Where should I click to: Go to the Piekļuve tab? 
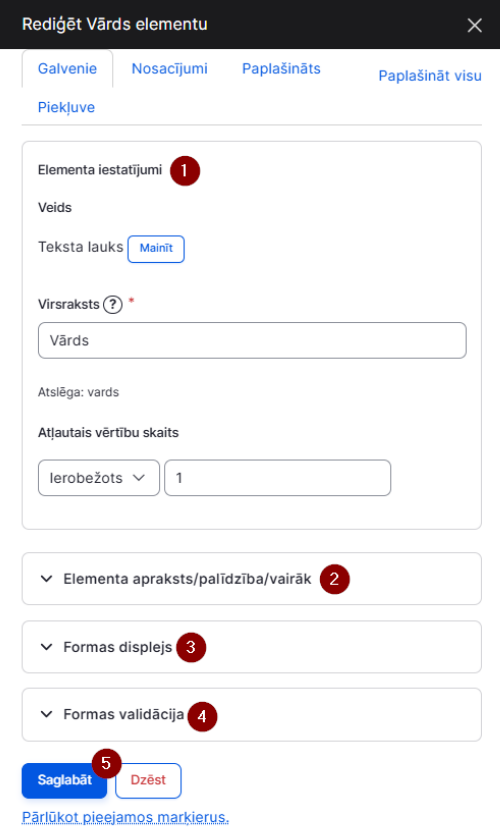tap(66, 108)
